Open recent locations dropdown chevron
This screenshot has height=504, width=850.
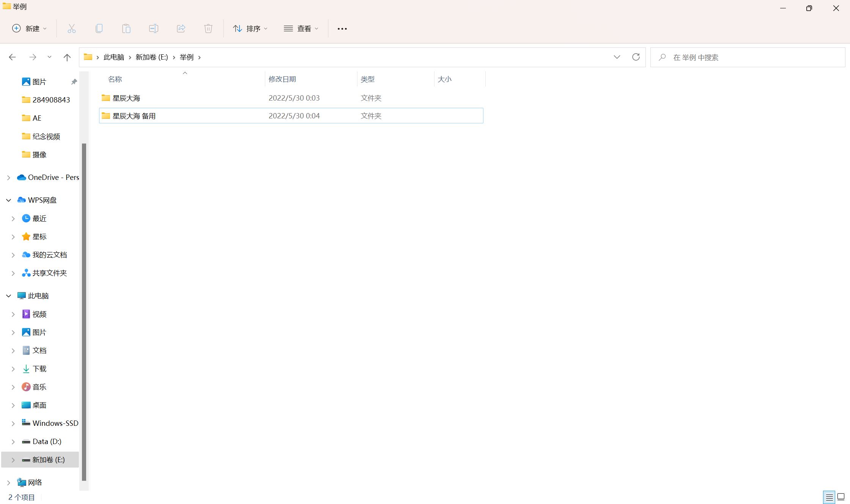pyautogui.click(x=49, y=57)
